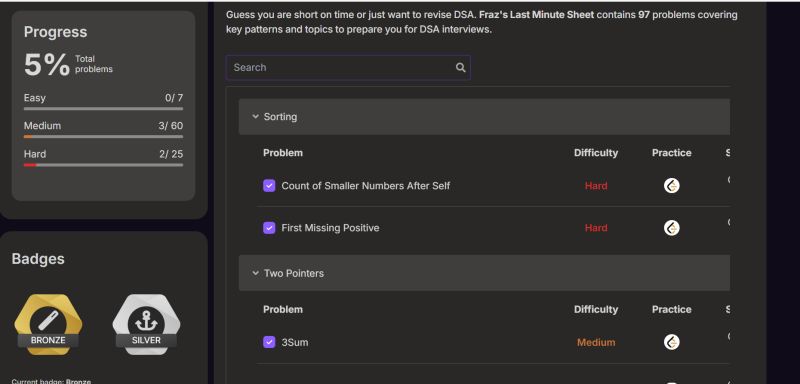The image size is (800, 384).
Task: Click the Difficulty column header in Sorting
Action: [x=595, y=153]
